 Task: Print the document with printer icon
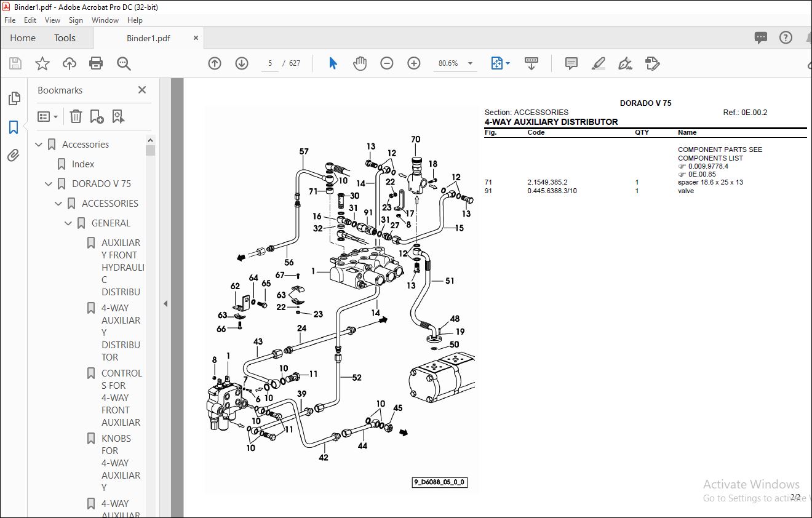[x=96, y=63]
